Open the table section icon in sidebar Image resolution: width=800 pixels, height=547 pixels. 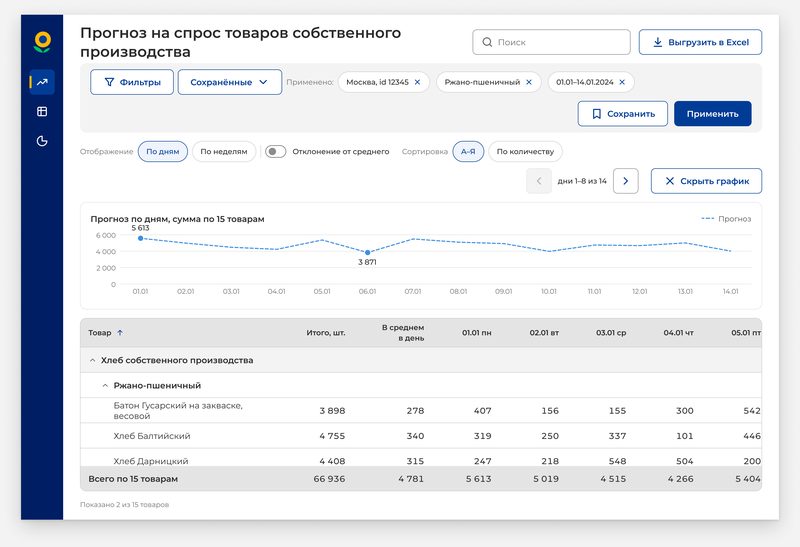[x=42, y=111]
